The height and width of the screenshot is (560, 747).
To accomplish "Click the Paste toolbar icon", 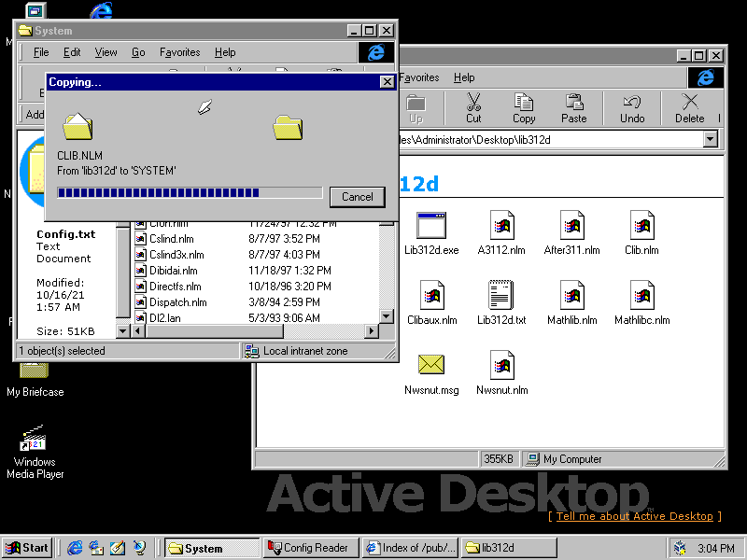I will (574, 108).
